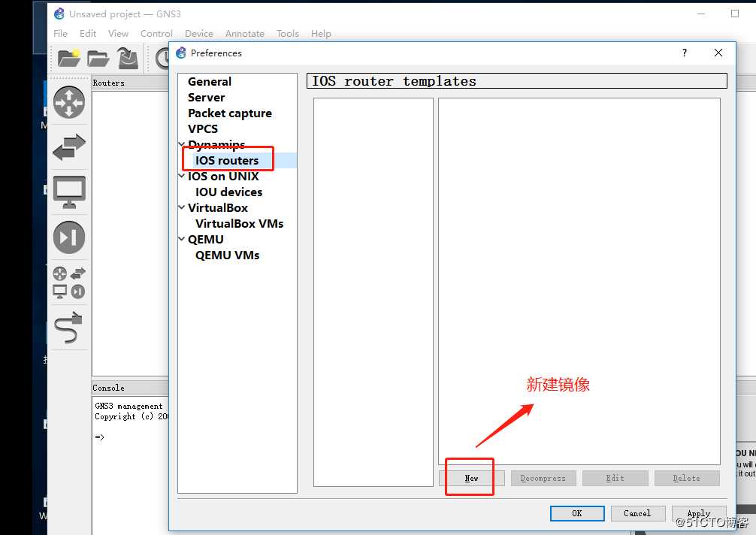Select Dynamips preferences entry

216,144
